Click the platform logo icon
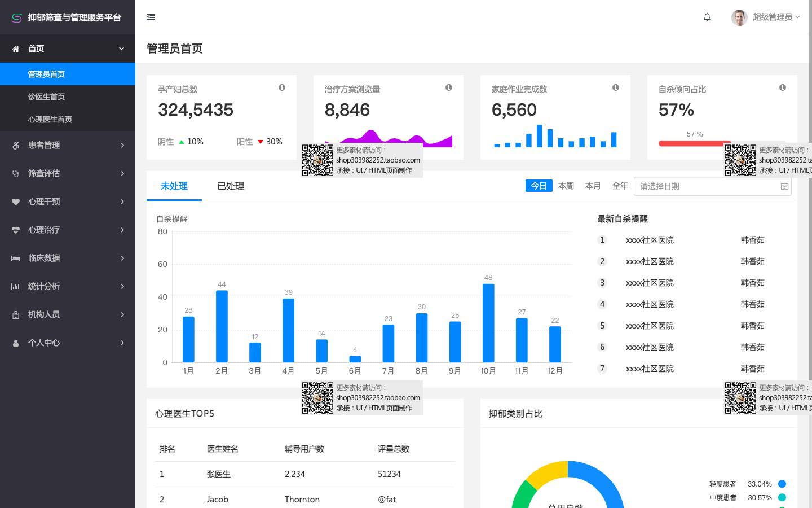The image size is (812, 508). [16, 17]
